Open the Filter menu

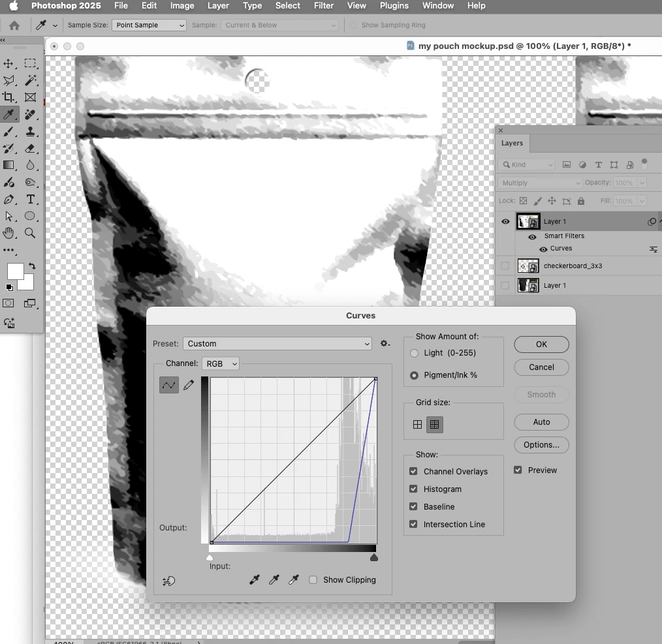[x=324, y=5]
